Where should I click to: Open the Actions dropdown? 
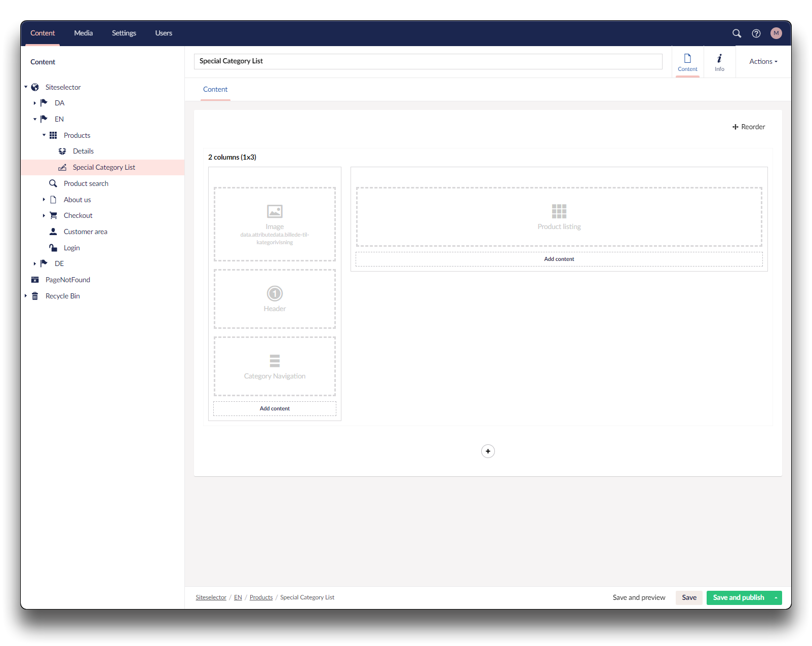763,62
